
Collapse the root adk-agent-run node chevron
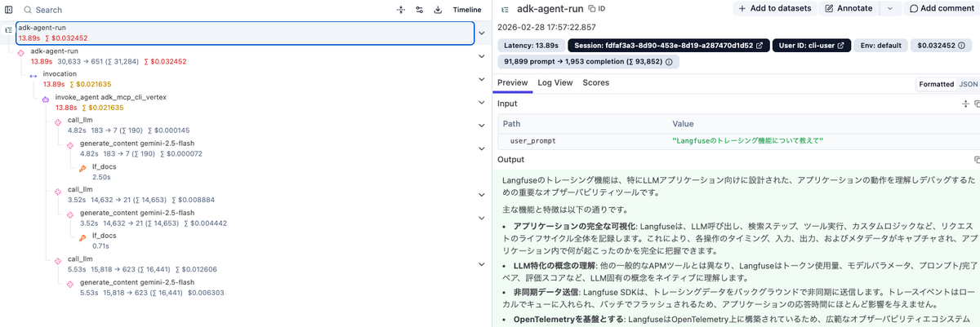point(481,33)
